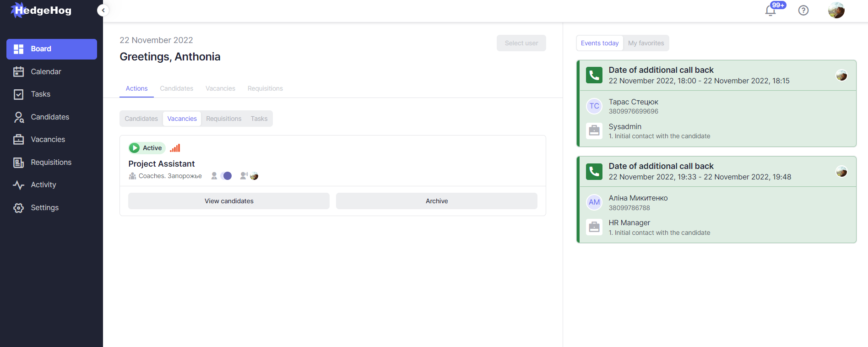Viewport: 868px width, 347px height.
Task: Click the help question mark icon
Action: click(x=803, y=11)
